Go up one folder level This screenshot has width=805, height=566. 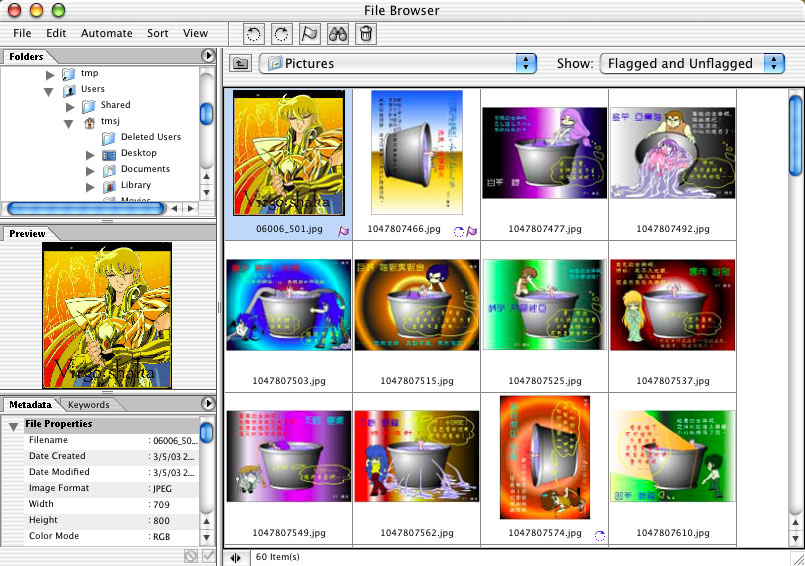pos(241,64)
